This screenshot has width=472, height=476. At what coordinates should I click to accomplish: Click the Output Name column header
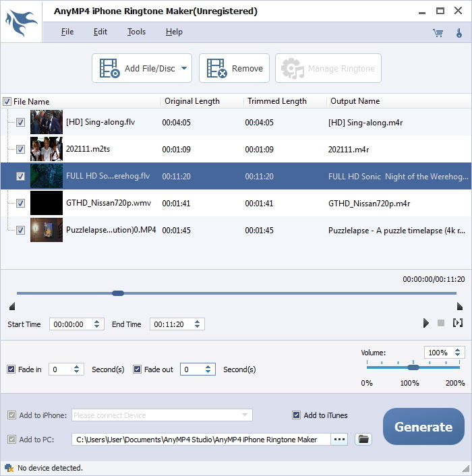(x=355, y=101)
